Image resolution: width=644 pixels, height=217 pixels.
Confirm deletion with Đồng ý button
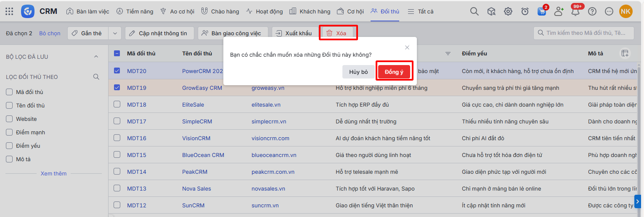(x=394, y=72)
